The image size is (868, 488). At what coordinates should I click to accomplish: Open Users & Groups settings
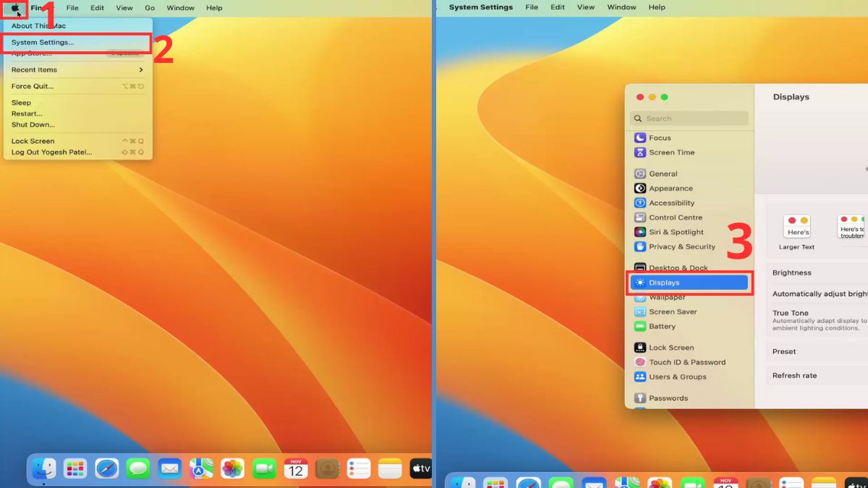(677, 377)
